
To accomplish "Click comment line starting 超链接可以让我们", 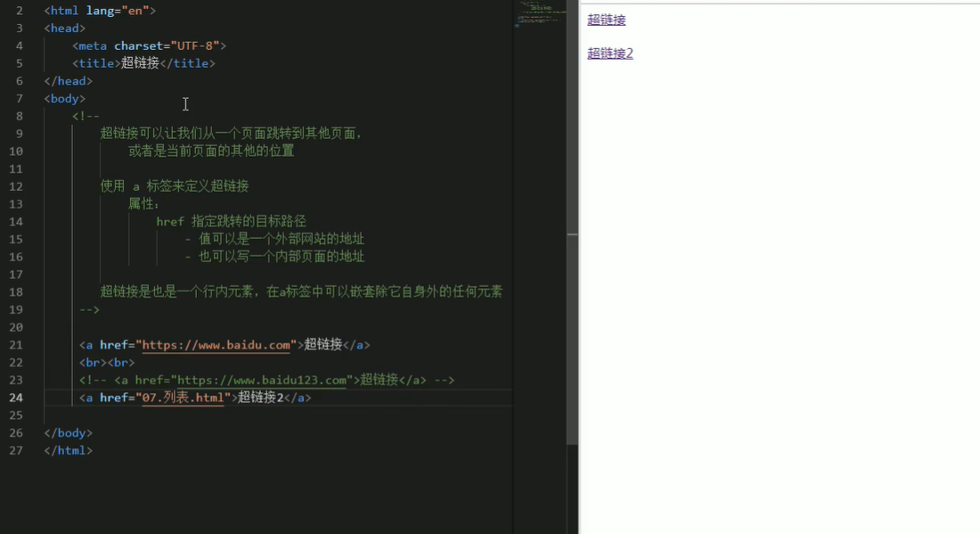I will (x=232, y=134).
